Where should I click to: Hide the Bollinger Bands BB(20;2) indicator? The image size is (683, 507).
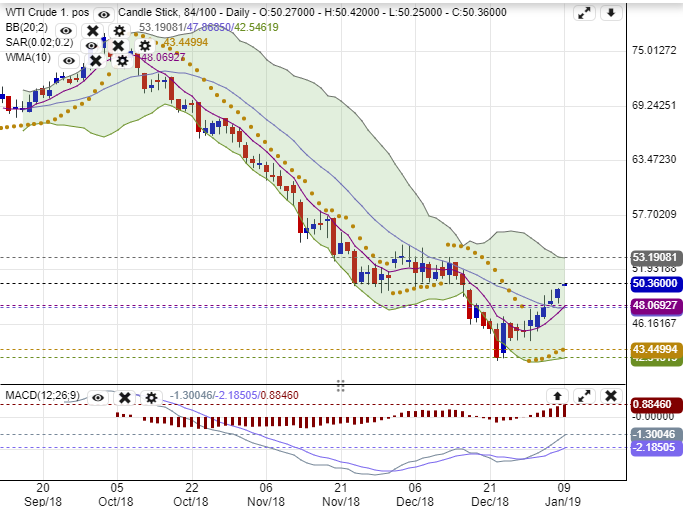pos(70,29)
